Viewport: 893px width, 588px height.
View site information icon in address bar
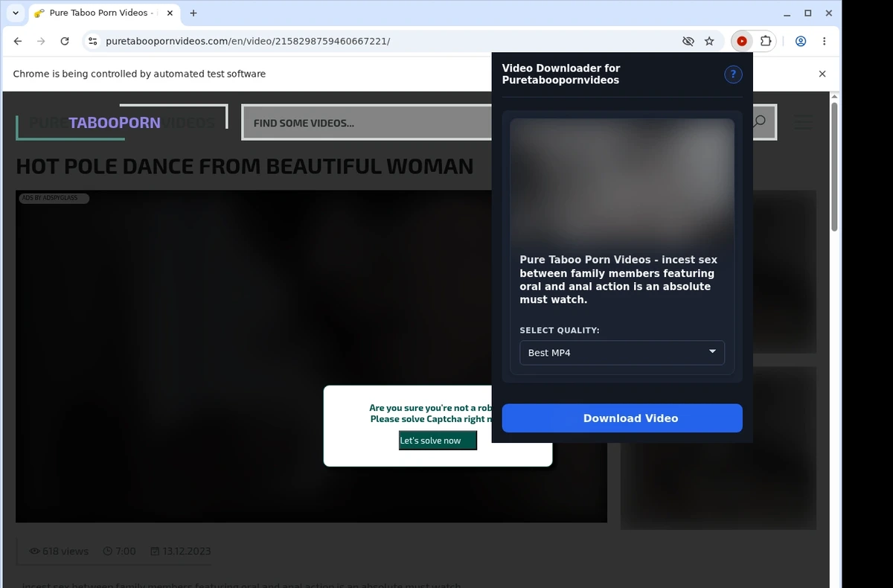pyautogui.click(x=92, y=42)
